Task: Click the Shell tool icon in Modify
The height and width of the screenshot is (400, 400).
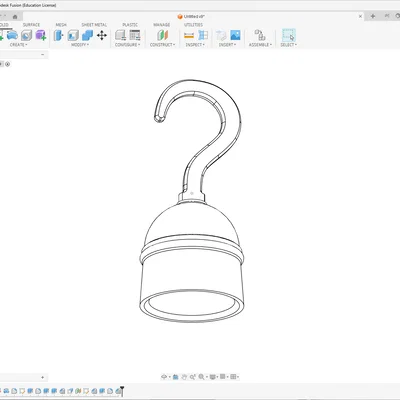Action: coord(73,35)
